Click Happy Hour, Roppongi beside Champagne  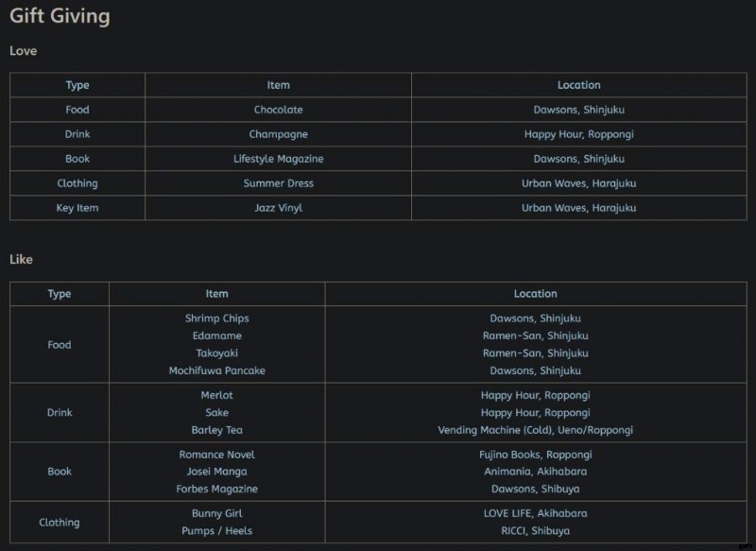pos(578,134)
